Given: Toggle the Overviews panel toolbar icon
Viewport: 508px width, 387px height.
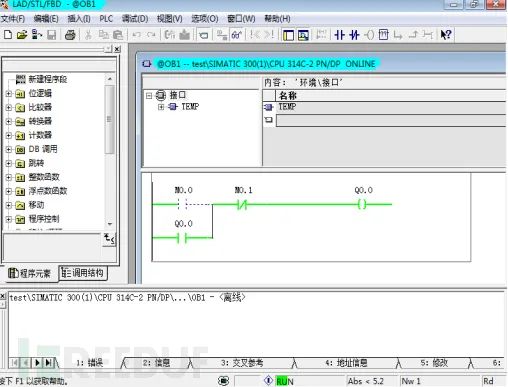Looking at the screenshot, I should pyautogui.click(x=288, y=35).
